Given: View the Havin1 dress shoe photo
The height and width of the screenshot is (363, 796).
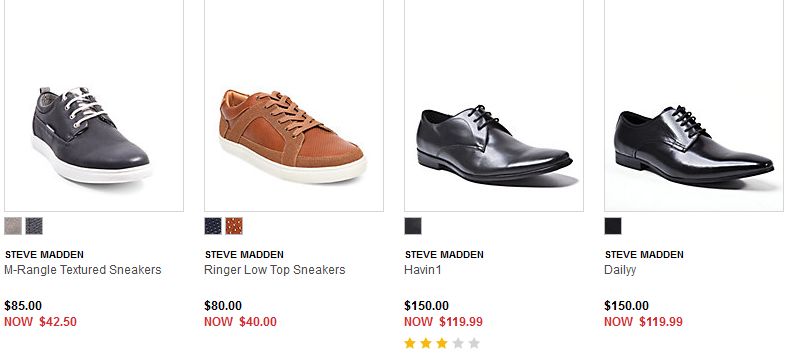Looking at the screenshot, I should coord(494,105).
